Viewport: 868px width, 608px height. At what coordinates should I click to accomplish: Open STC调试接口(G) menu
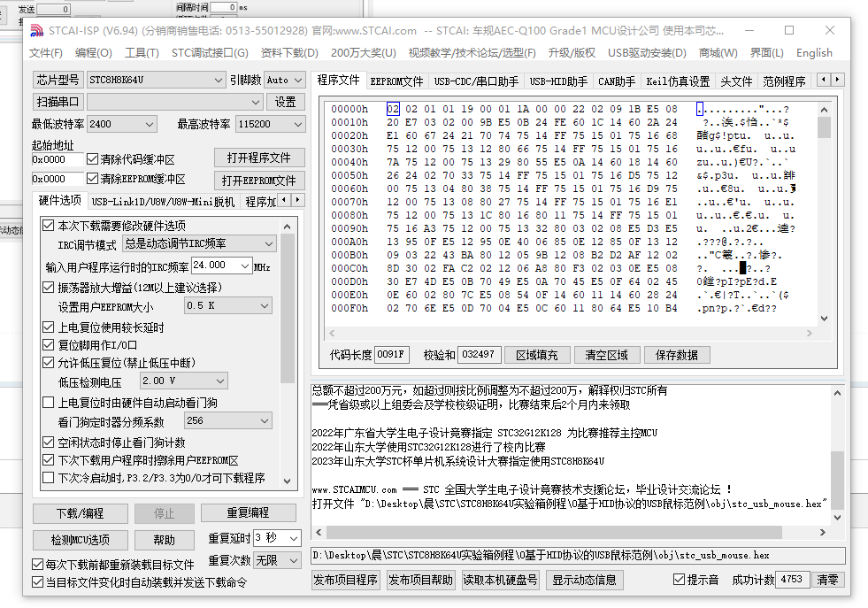tap(210, 52)
